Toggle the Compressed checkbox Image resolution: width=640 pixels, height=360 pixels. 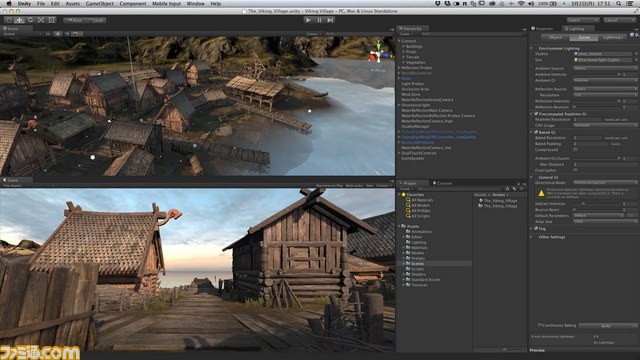click(575, 150)
